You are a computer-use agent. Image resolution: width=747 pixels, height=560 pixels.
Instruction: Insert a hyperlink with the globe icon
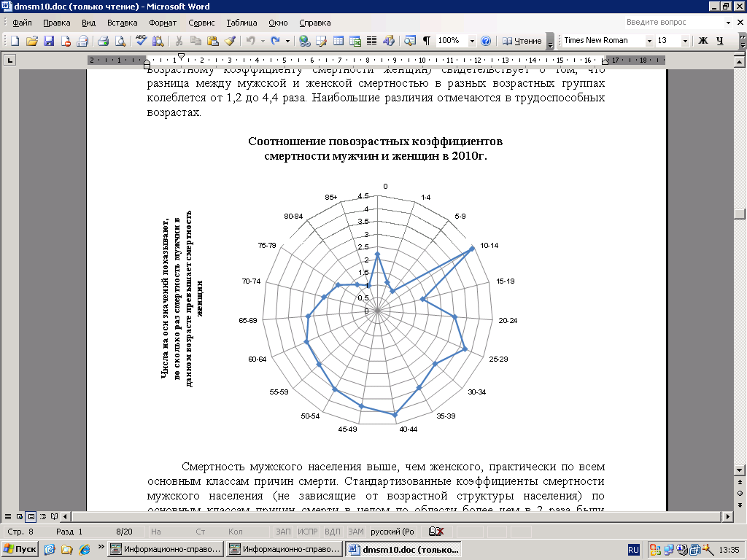pos(304,41)
